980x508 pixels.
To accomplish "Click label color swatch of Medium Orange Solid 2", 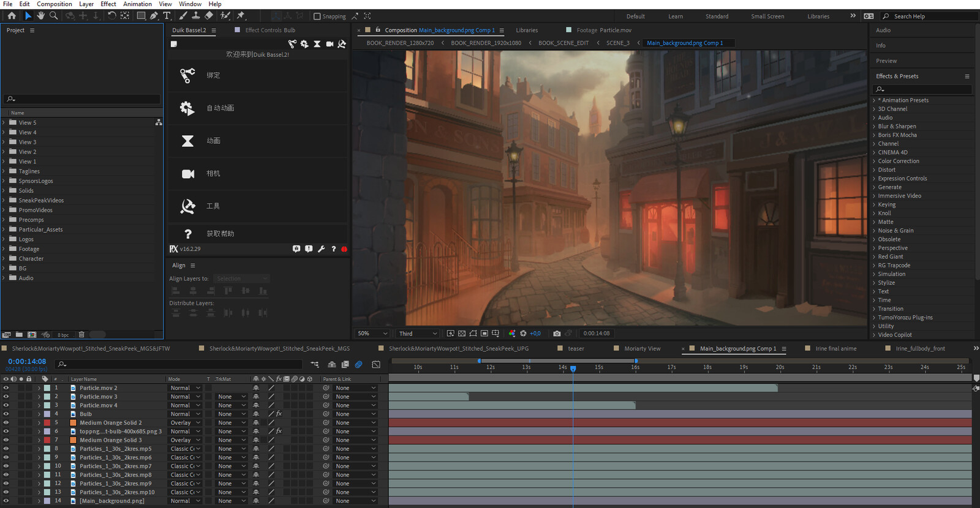I will (x=47, y=422).
